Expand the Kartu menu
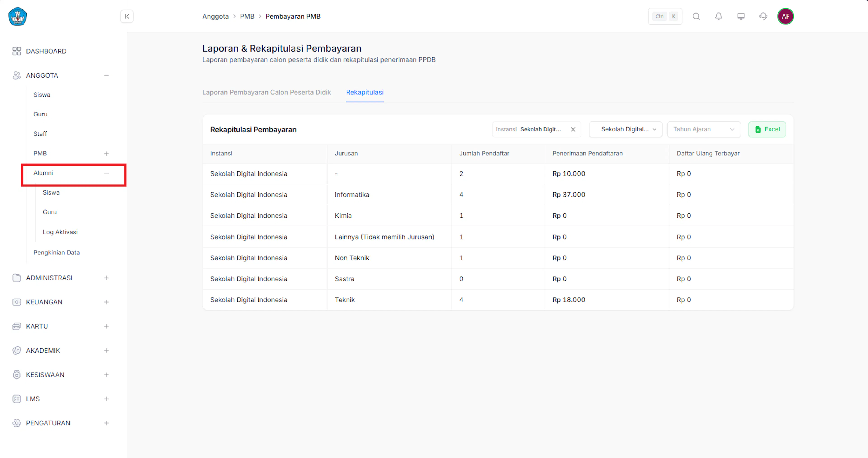Viewport: 868px width, 458px height. point(106,326)
